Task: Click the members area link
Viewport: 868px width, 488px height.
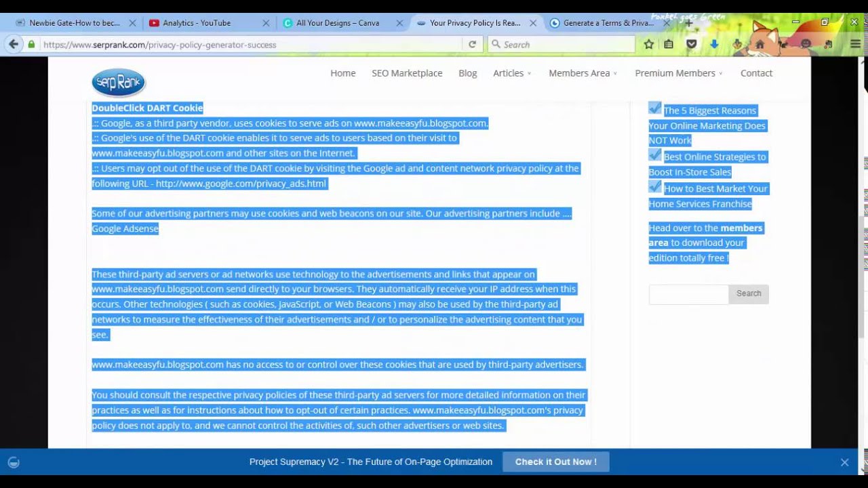Action: 705,235
